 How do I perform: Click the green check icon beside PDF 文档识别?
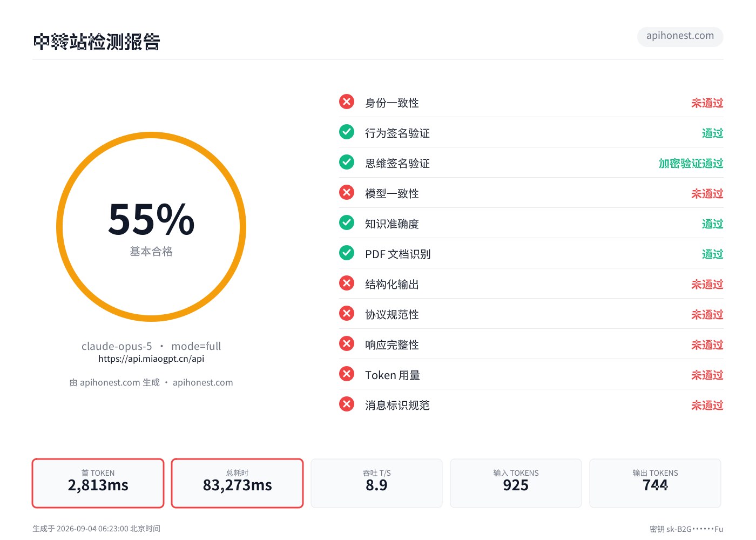point(347,253)
